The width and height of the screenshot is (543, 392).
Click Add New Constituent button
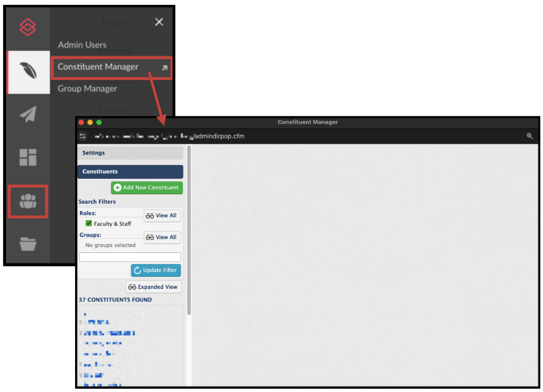tap(147, 187)
